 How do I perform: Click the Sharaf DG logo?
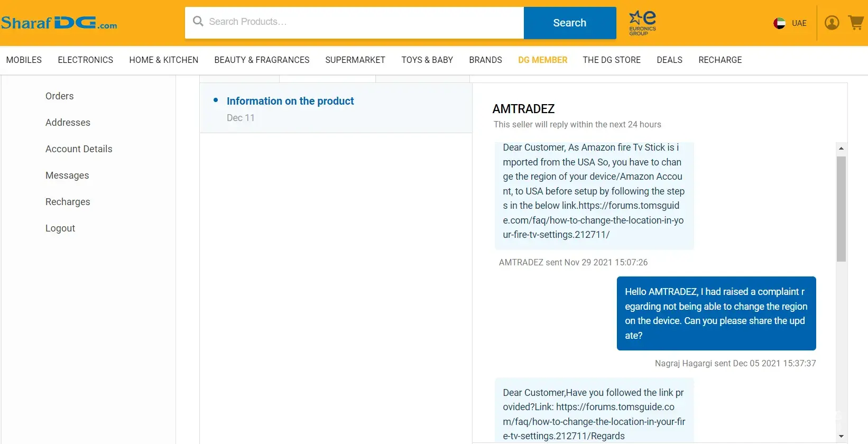59,23
